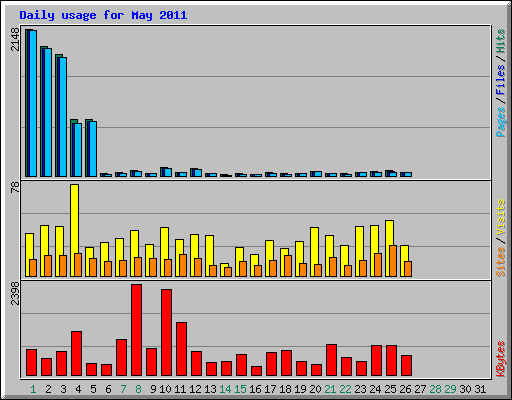Click the green day label '14'
This screenshot has height=400, width=512.
point(225,389)
